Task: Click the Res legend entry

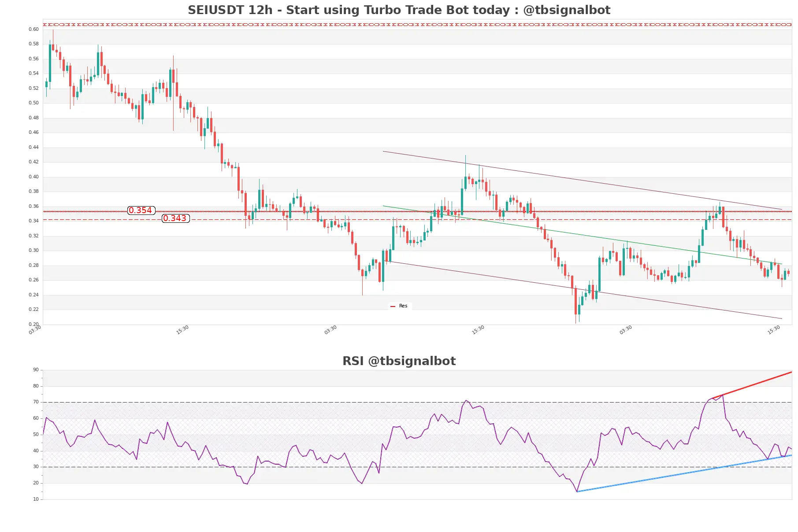Action: coord(399,306)
